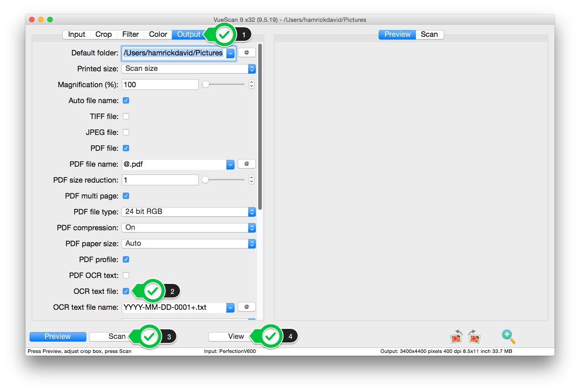Viewport: 580px width, 392px height.
Task: Select the Preview tab on the right panel
Action: (x=396, y=34)
